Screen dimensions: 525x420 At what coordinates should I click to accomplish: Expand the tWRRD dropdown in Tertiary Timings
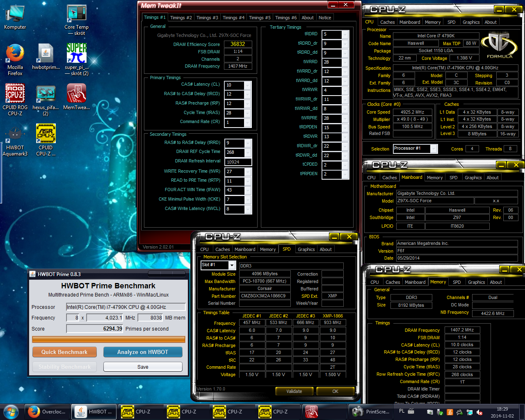[345, 62]
